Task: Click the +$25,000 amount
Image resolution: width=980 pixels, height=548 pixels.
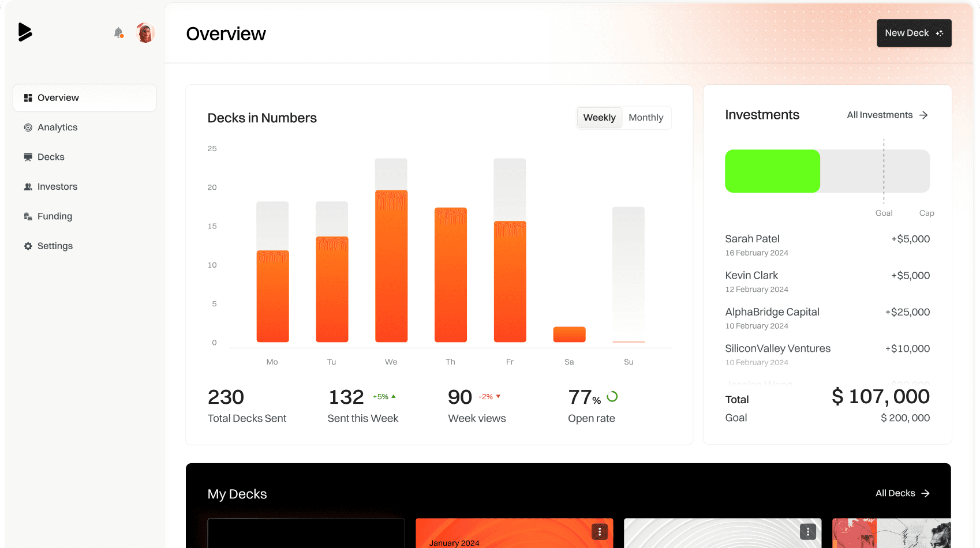Action: [x=907, y=312]
